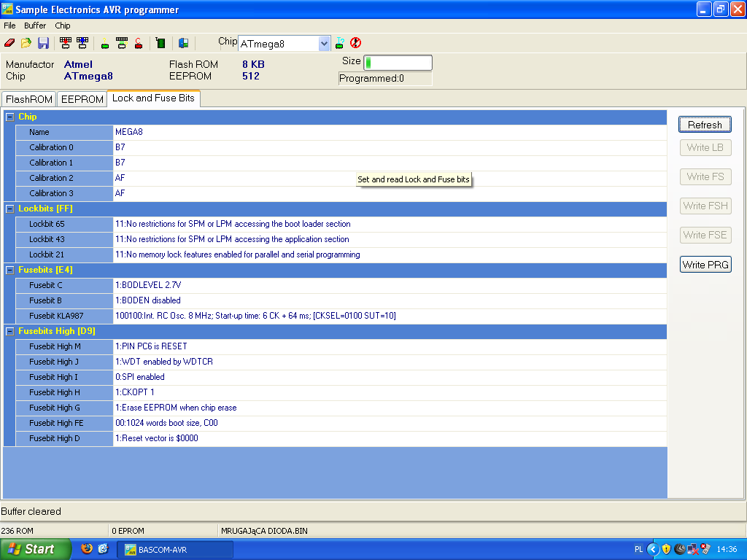747x560 pixels.
Task: Open the Chip selection dropdown arrow
Action: 324,44
